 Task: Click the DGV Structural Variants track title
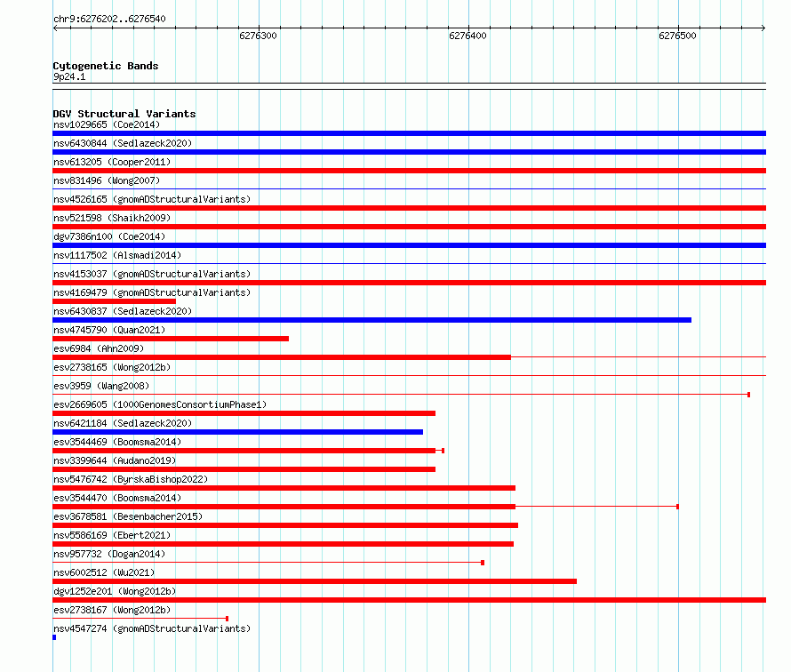(124, 114)
